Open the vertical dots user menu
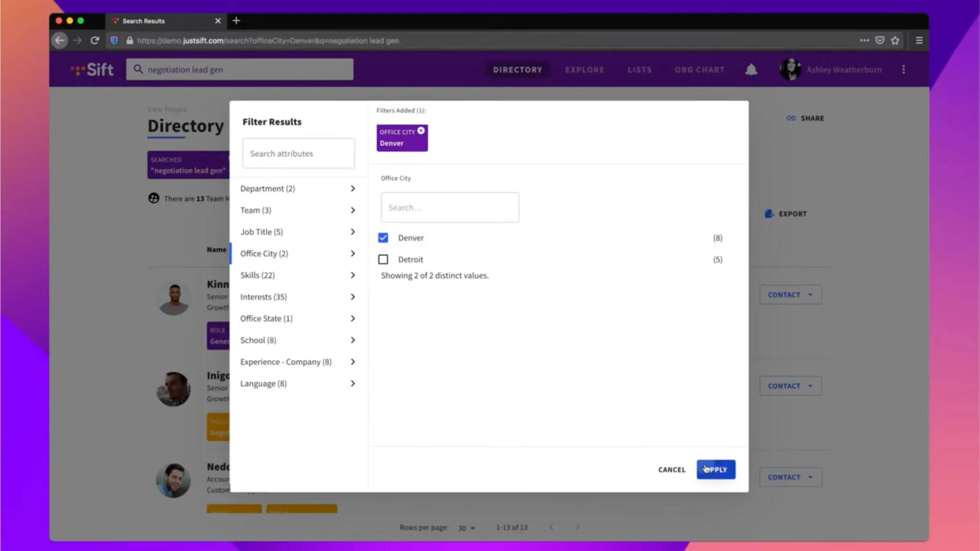 903,70
